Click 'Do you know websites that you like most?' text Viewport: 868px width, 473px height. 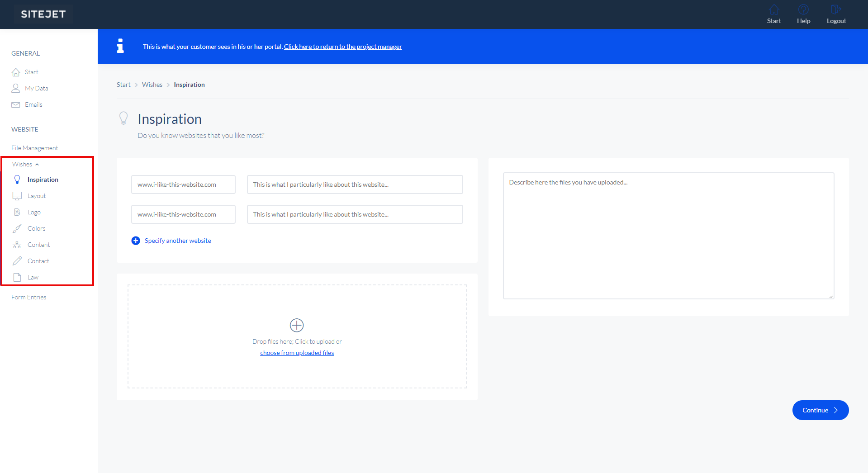(x=201, y=135)
